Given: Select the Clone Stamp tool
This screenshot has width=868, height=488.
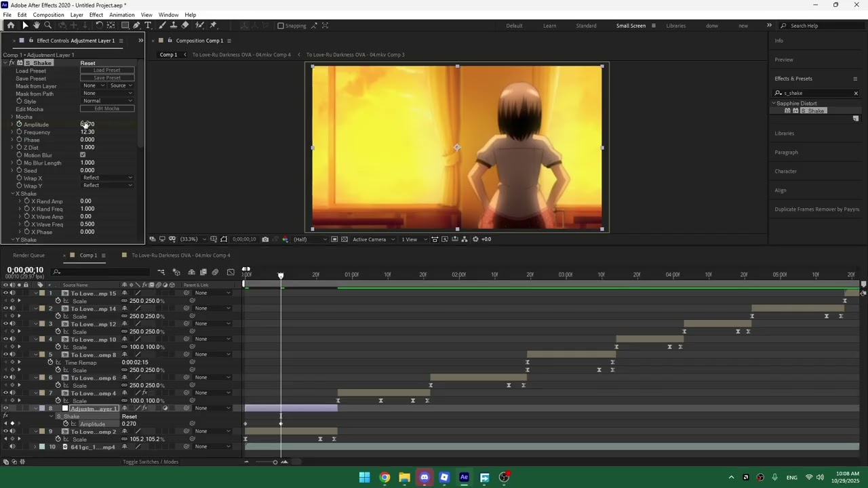Looking at the screenshot, I should click(174, 25).
